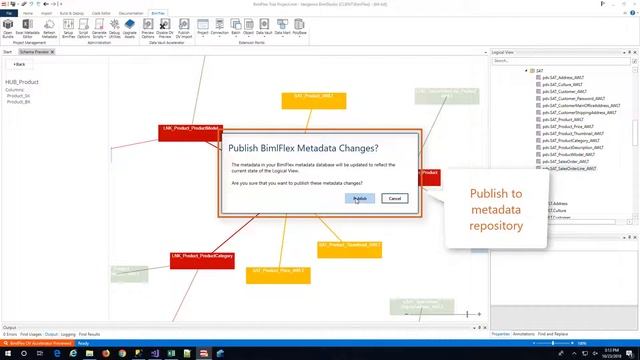Open the Excel Metadata Editor
Image resolution: width=640 pixels, height=360 pixels.
point(27,29)
